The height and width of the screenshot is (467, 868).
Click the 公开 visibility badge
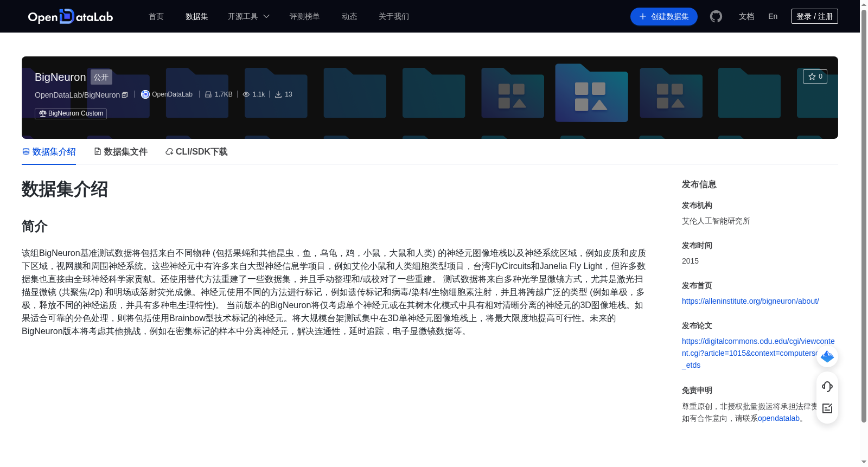pos(101,77)
